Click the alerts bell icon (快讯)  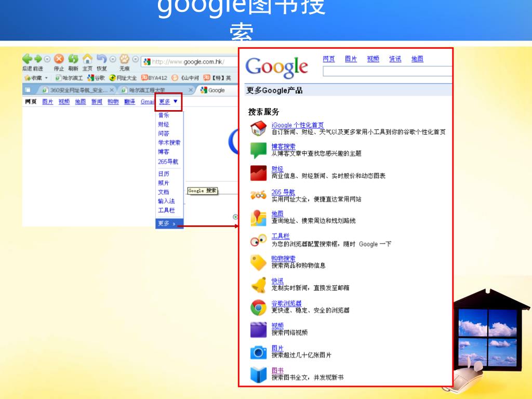259,285
